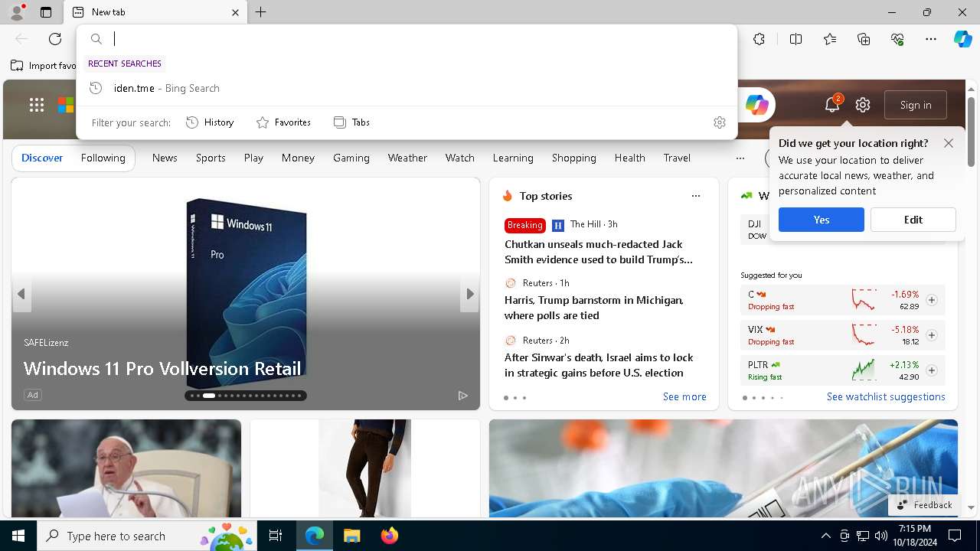The image size is (980, 551).
Task: Open the app launcher grid icon
Action: pyautogui.click(x=37, y=105)
